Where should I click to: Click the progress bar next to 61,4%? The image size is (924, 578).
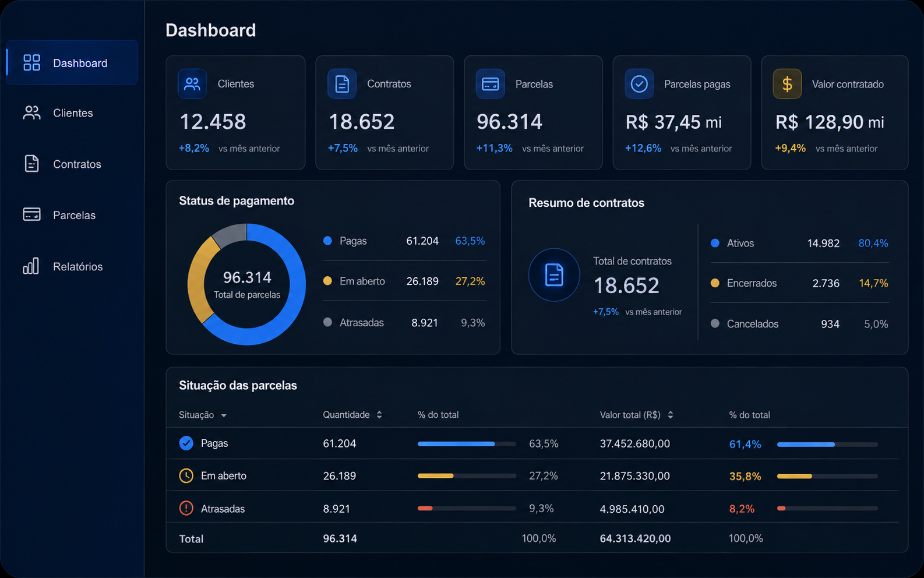(x=827, y=445)
